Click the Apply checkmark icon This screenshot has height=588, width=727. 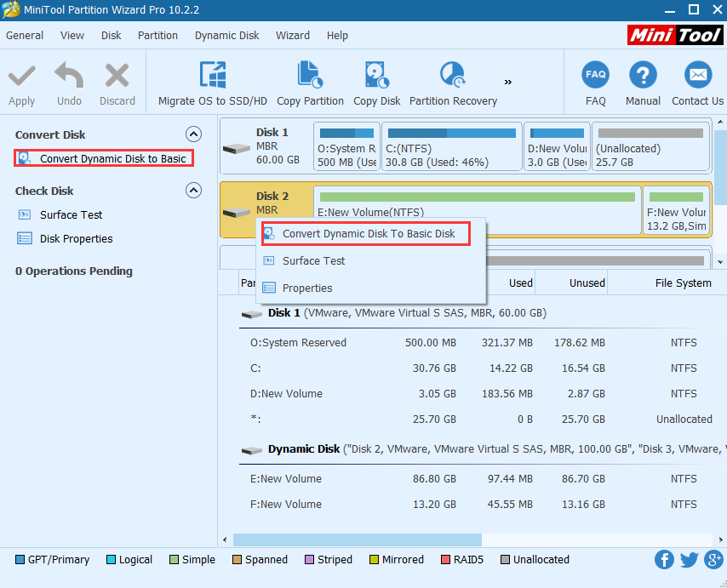tap(21, 76)
